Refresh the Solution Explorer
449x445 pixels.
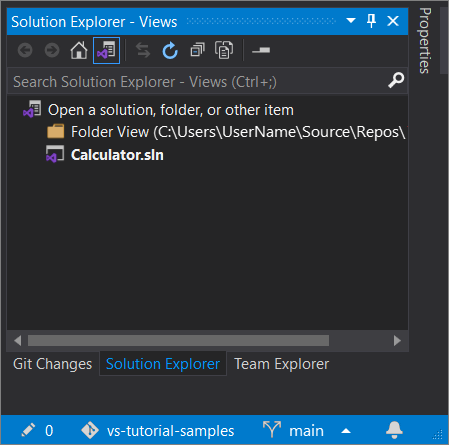click(170, 51)
